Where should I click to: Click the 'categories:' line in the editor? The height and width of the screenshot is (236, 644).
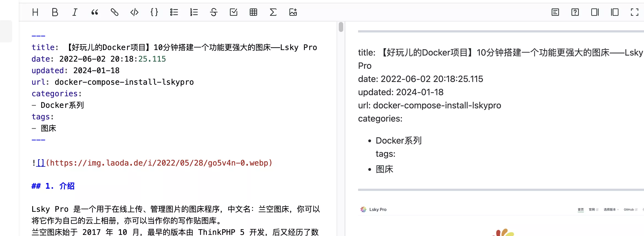pos(57,94)
